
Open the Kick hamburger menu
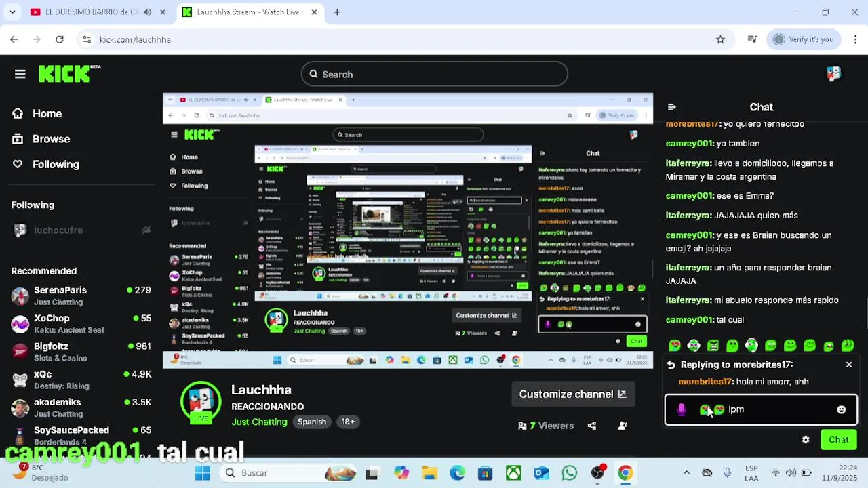tap(20, 74)
